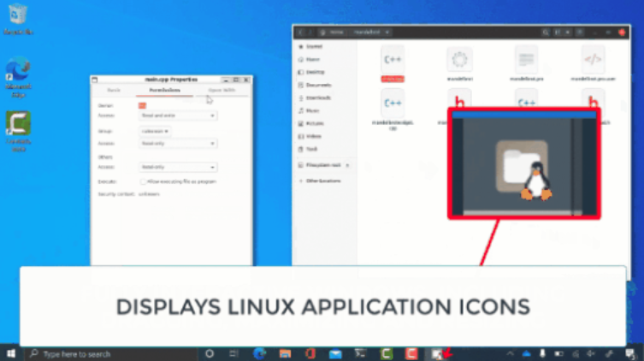Open Others Access Read-only dropdown
Image resolution: width=644 pixels, height=361 pixels.
point(178,167)
